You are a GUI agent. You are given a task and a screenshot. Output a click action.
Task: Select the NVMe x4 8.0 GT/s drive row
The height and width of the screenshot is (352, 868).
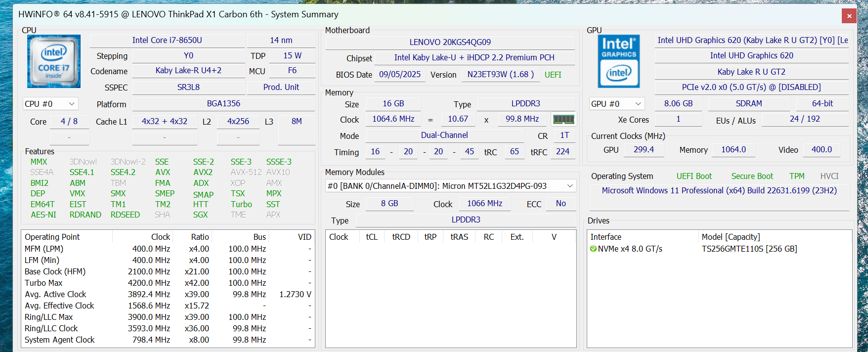(720, 249)
